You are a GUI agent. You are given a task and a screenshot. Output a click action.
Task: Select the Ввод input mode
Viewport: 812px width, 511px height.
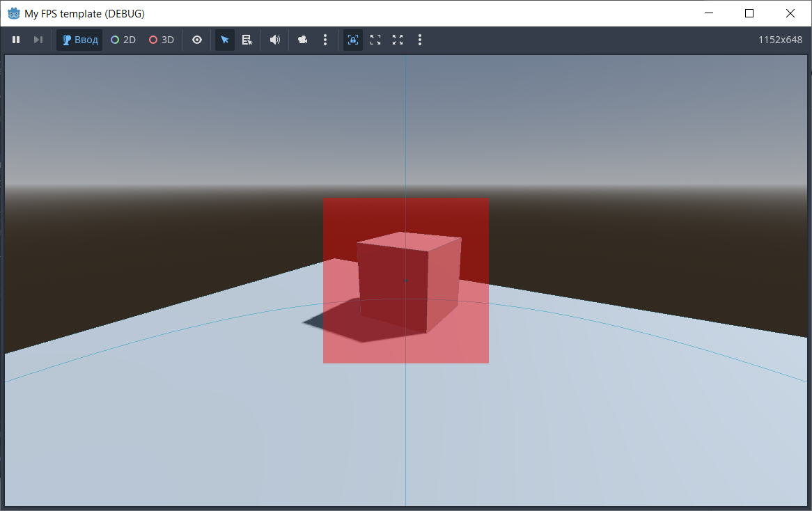click(79, 40)
